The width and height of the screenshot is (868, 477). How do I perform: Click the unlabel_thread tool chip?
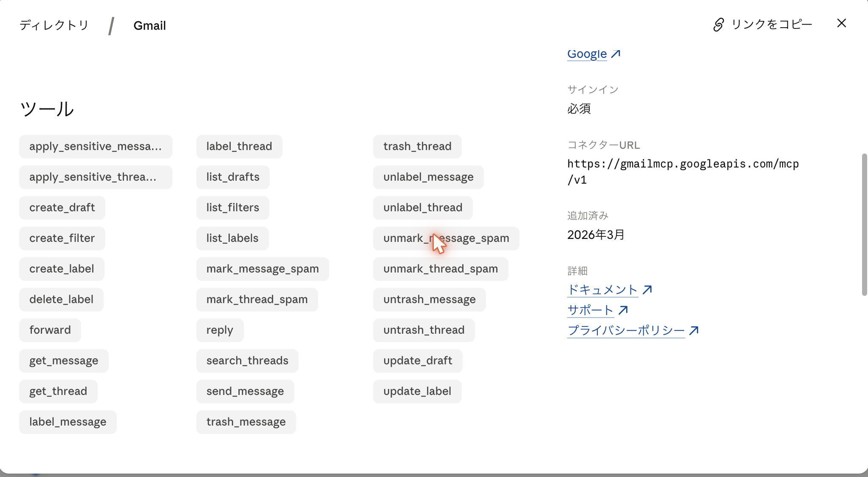(x=423, y=208)
